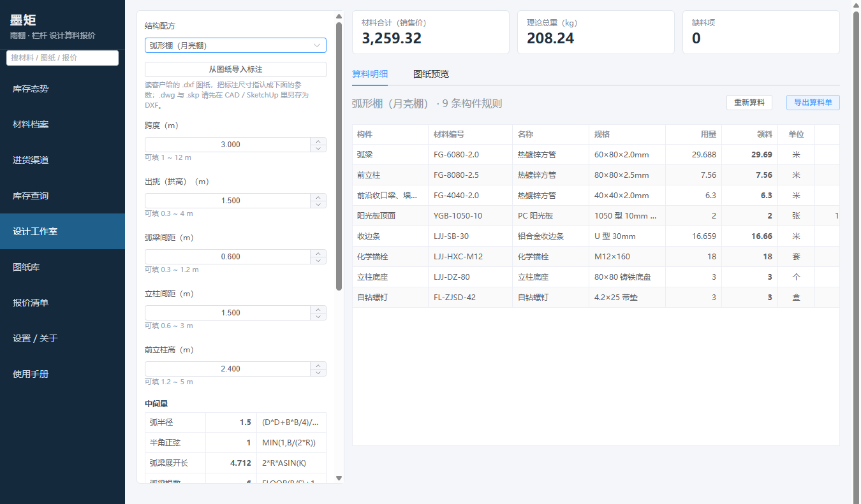Decrease the 出挑（拱高） value with down arrow
Viewport: 861px width, 504px height.
pyautogui.click(x=318, y=205)
